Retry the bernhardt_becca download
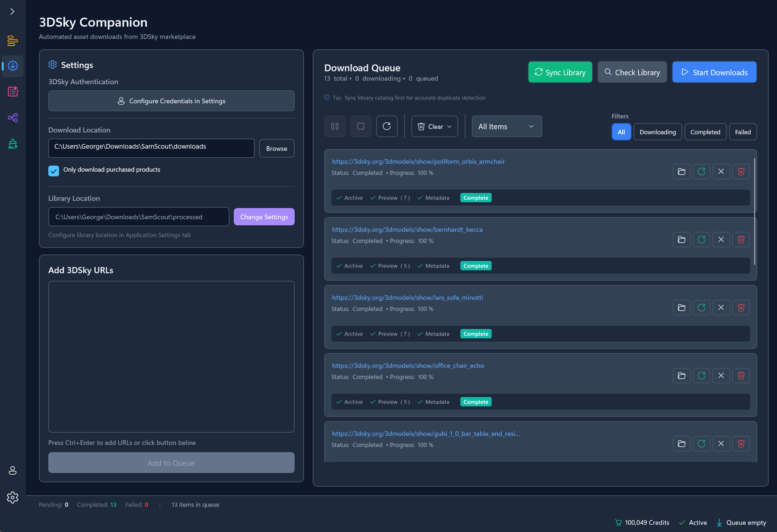 click(701, 239)
